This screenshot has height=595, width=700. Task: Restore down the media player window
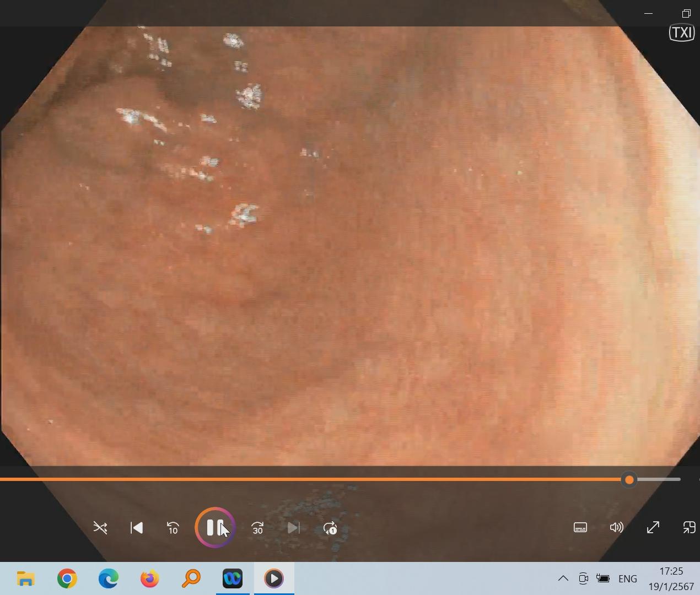pyautogui.click(x=686, y=13)
